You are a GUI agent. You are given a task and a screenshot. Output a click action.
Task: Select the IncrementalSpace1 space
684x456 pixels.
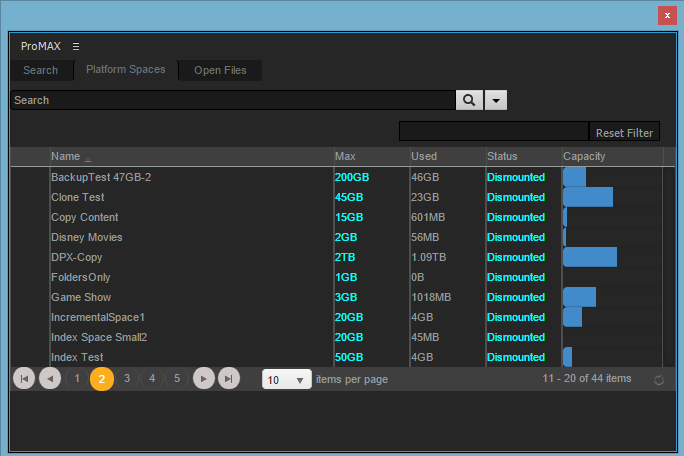point(98,317)
